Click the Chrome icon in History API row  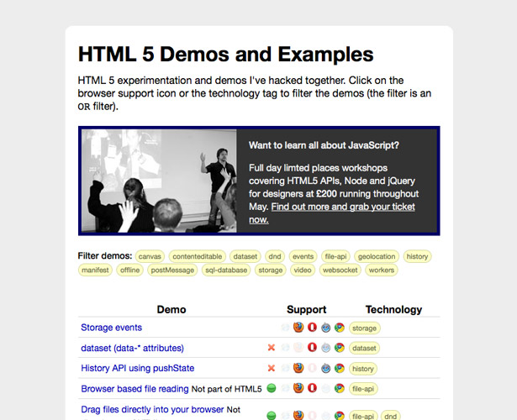(x=340, y=368)
